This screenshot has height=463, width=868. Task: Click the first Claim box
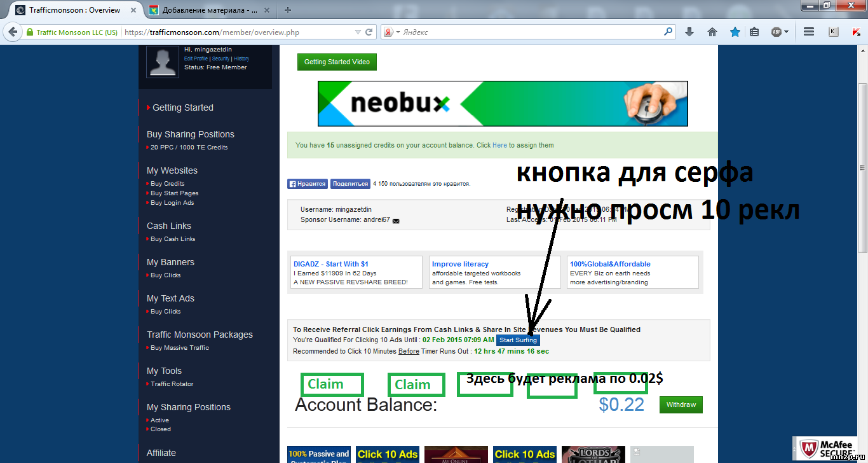[x=332, y=384]
